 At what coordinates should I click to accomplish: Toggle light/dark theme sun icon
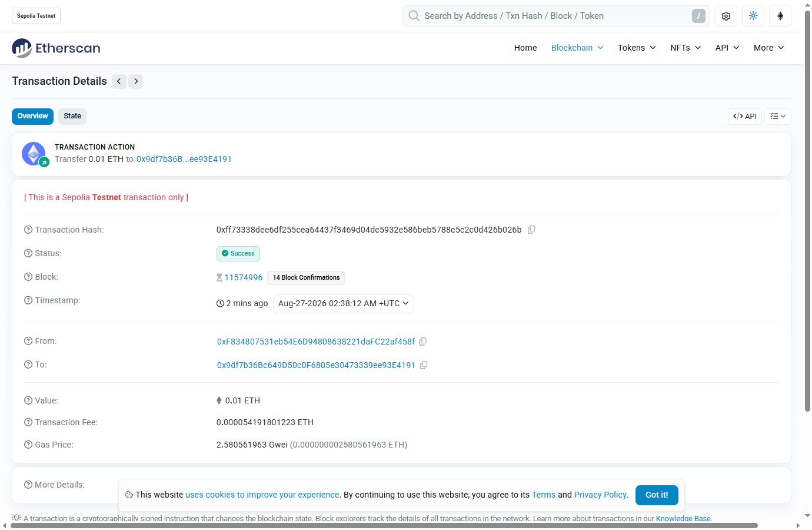coord(753,16)
